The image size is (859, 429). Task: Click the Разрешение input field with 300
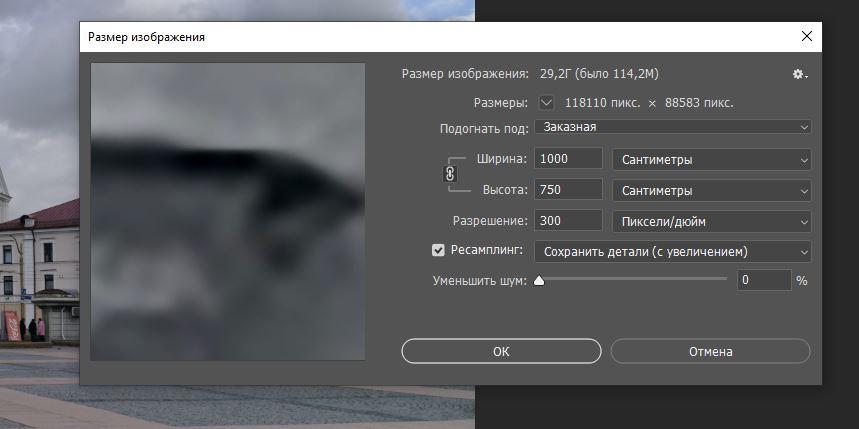[568, 220]
